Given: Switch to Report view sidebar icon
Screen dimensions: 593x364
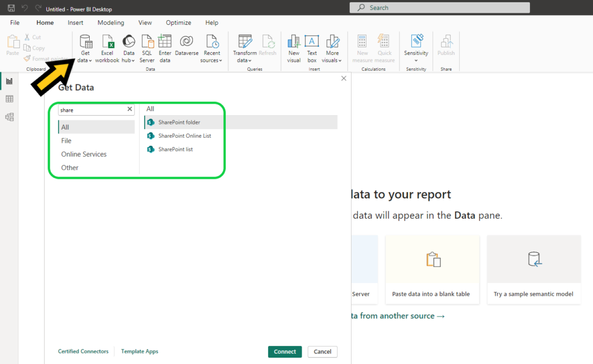Looking at the screenshot, I should [9, 81].
